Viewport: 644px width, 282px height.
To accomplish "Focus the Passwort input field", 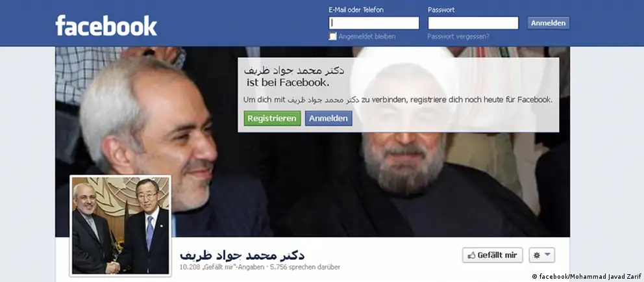I will [x=473, y=23].
